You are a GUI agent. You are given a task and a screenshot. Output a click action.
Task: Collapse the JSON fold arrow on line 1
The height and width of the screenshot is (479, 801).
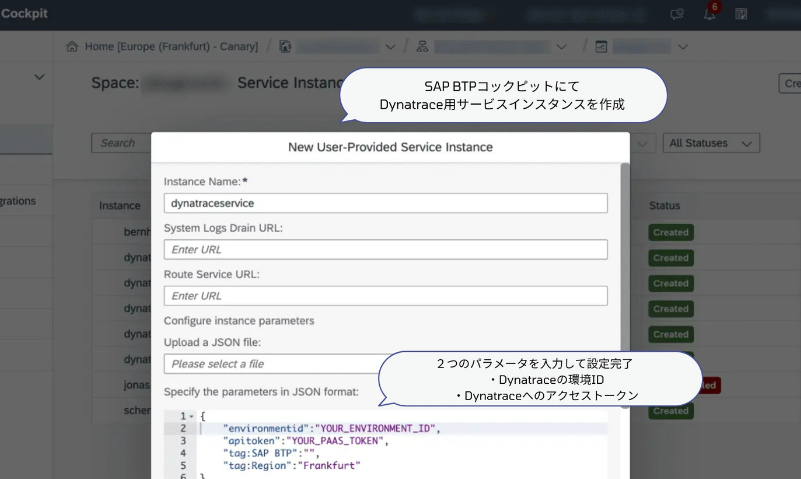click(x=192, y=416)
